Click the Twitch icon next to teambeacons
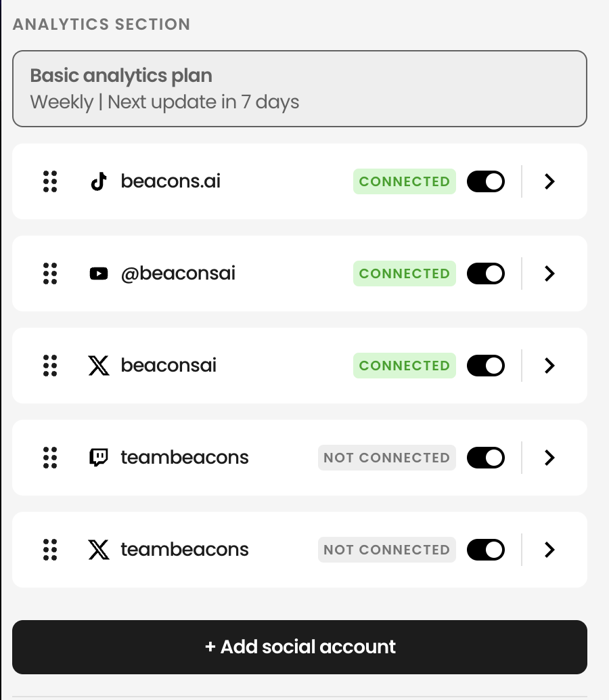Image resolution: width=609 pixels, height=700 pixels. coord(99,458)
